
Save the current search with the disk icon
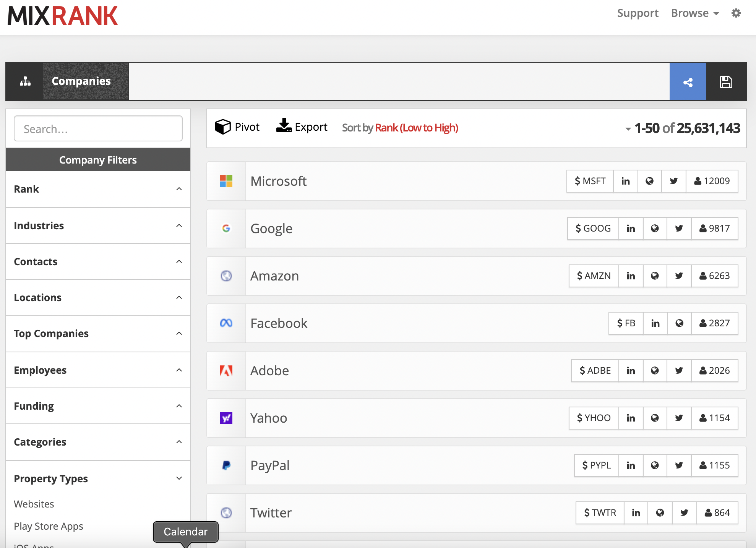(727, 81)
